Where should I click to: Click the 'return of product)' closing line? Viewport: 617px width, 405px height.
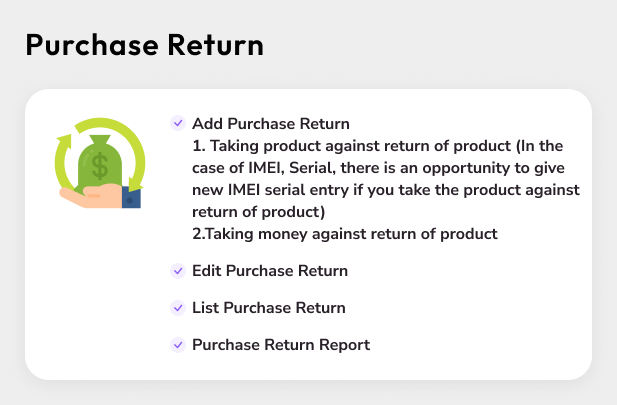click(x=258, y=212)
